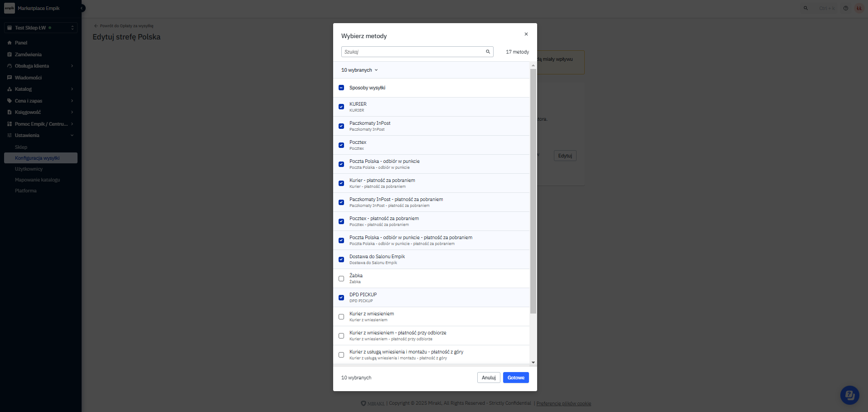Expand the 10 wybranych dropdown

(x=359, y=70)
